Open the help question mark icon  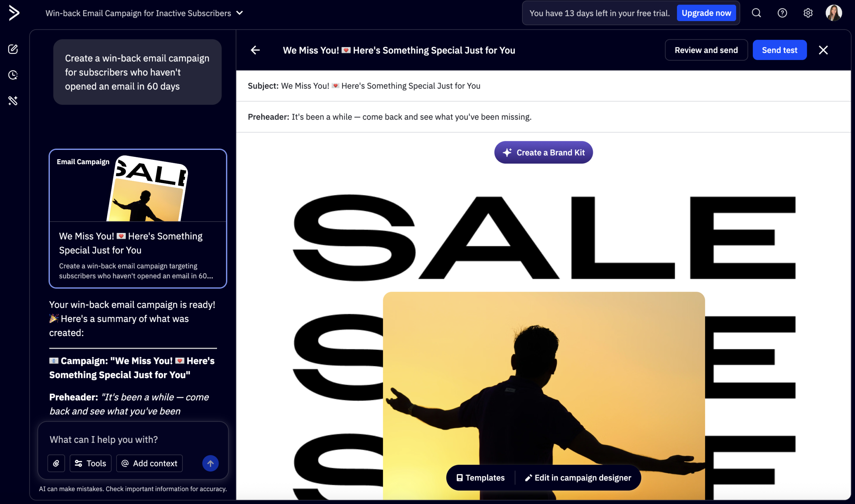(782, 13)
